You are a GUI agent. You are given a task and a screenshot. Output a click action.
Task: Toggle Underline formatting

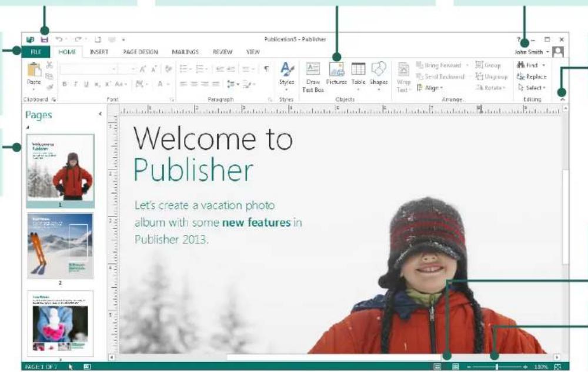click(86, 84)
